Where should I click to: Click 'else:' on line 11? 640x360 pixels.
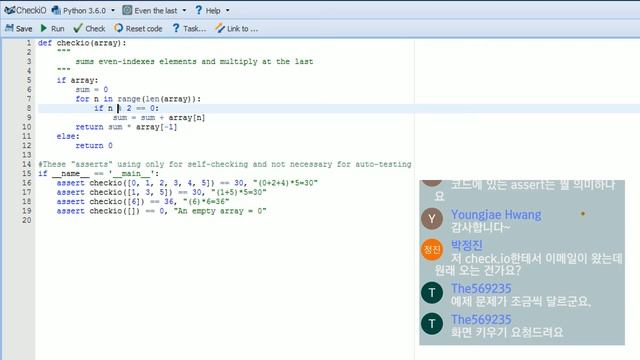[x=68, y=136]
